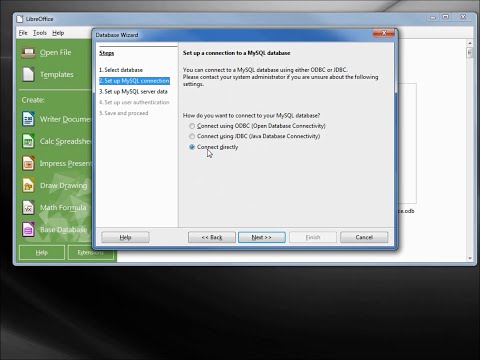480x360 pixels.
Task: Click the Templates page icon
Action: [28, 74]
